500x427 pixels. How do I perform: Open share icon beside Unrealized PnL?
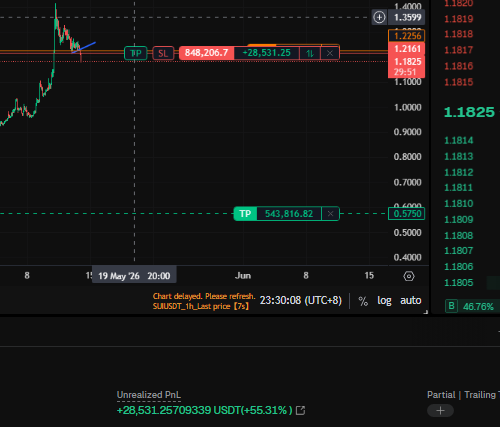300,410
